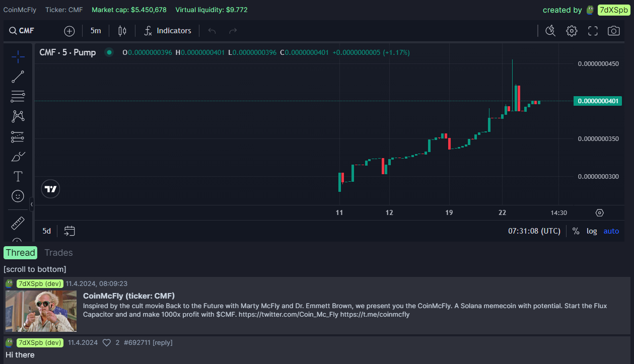634x364 pixels.
Task: Open the candlestick chart type dropdown
Action: click(x=122, y=31)
